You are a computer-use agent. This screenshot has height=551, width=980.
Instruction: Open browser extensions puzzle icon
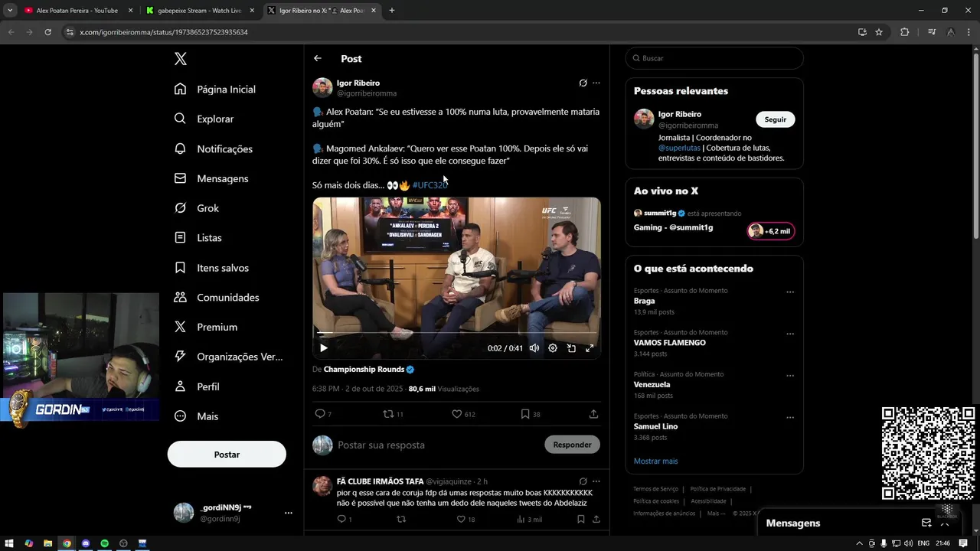(904, 32)
